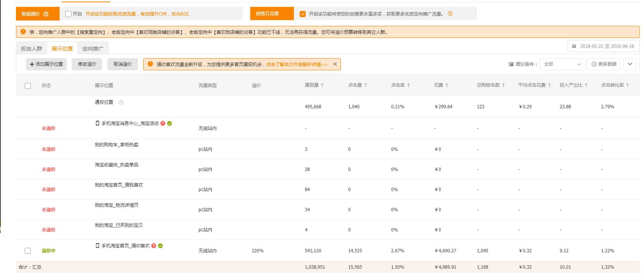Screen dimensions: 644x274
Task: Click 1,038,951 total impressions value
Action: (x=315, y=267)
